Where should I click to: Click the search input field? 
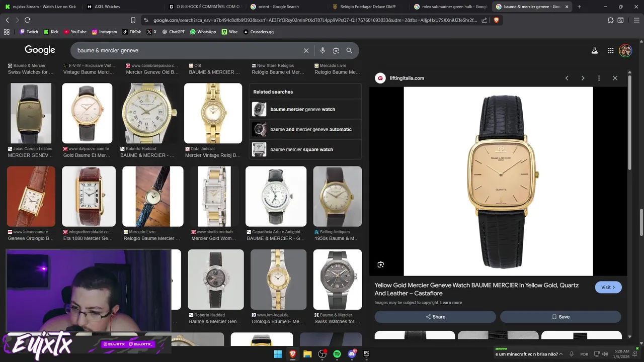point(186,50)
